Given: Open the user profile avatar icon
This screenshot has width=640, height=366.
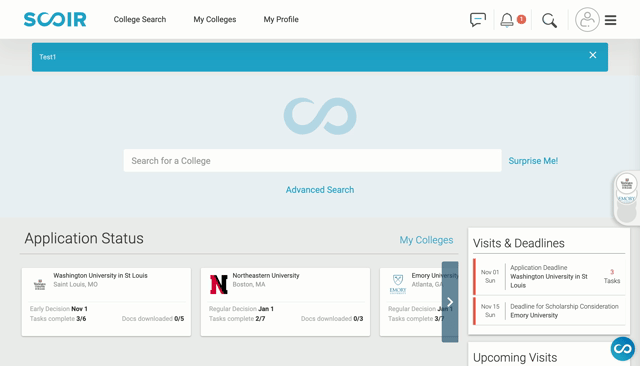Looking at the screenshot, I should (x=587, y=20).
